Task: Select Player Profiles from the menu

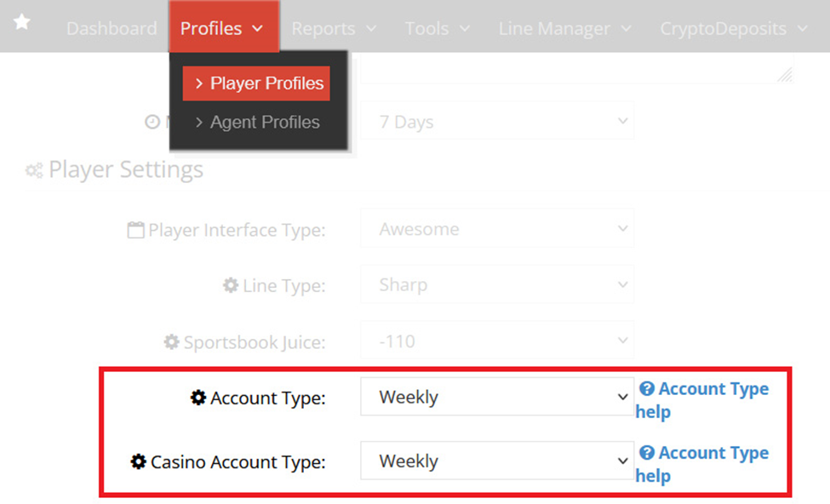Action: coord(256,83)
